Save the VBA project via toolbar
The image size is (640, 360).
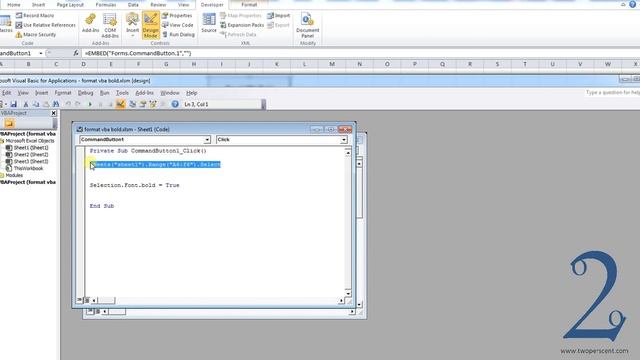(13, 104)
